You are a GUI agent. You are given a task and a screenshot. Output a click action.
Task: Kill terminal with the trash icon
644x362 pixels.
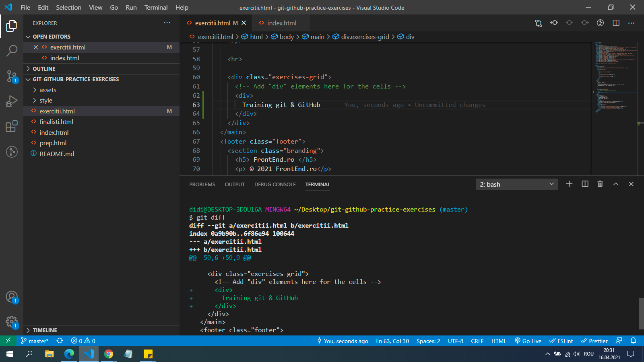coord(600,184)
